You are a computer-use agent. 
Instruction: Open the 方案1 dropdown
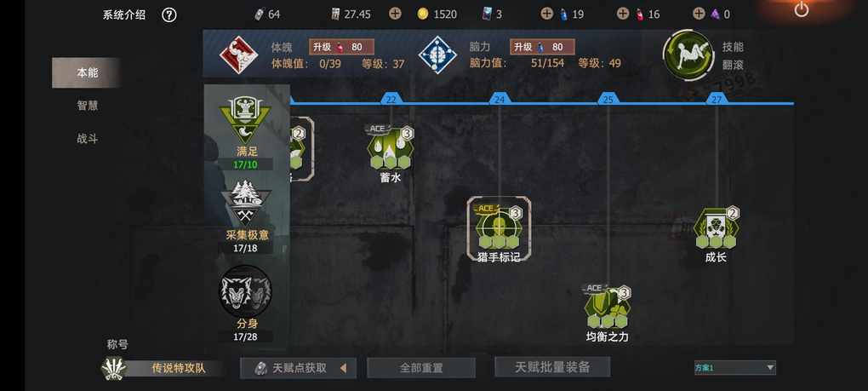pyautogui.click(x=734, y=367)
